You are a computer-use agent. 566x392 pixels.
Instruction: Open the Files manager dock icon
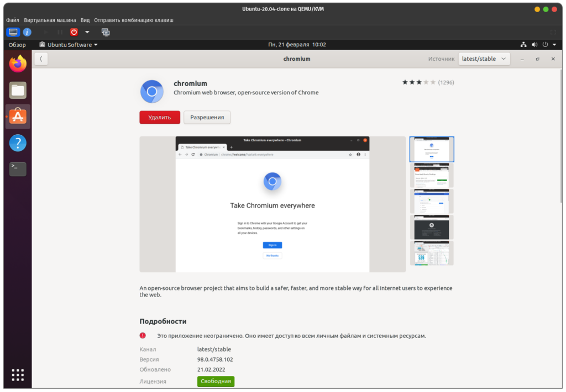18,90
